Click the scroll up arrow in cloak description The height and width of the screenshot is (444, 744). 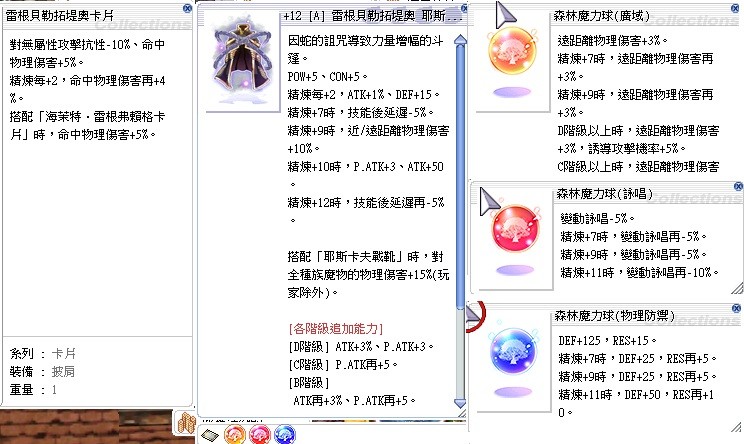[460, 40]
